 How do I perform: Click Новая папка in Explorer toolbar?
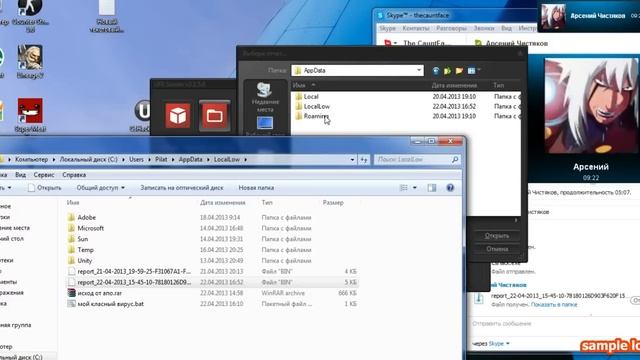256,188
